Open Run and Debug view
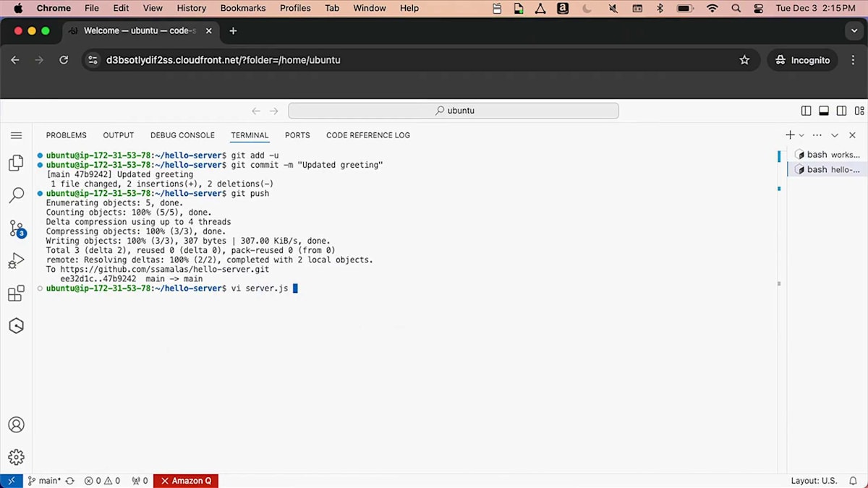 [16, 261]
